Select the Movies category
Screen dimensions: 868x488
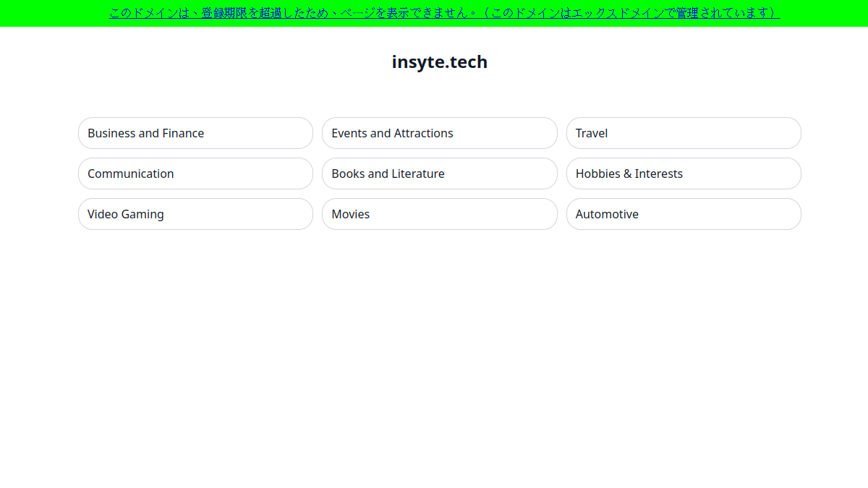pyautogui.click(x=440, y=214)
